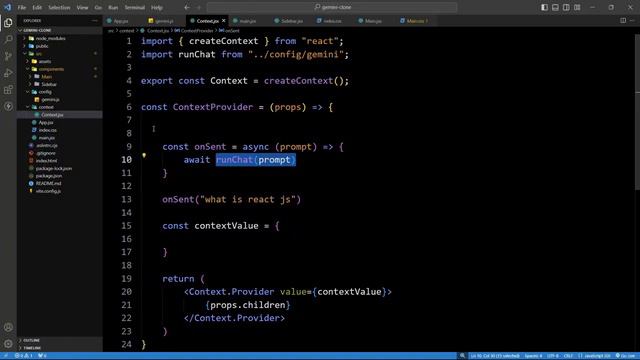This screenshot has width=640, height=360.
Task: Toggle the Primary Side Bar
Action: tap(544, 7)
